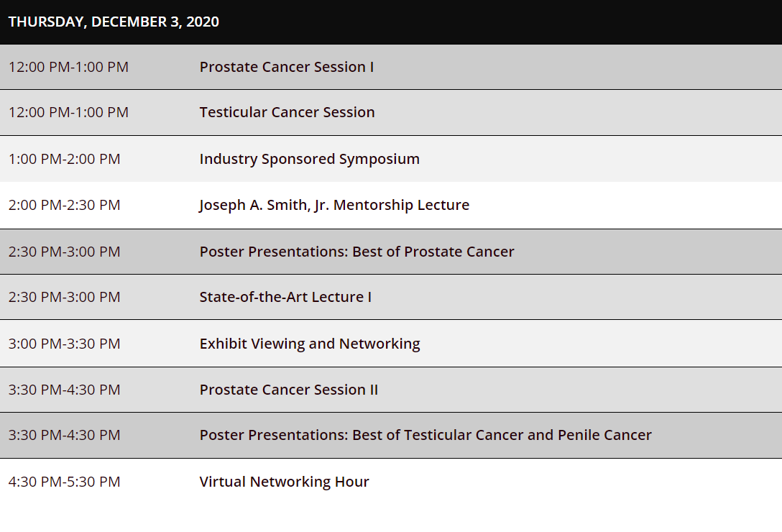Click the 2:00 PM-2:30 PM time slot
This screenshot has height=532, width=782.
(65, 205)
